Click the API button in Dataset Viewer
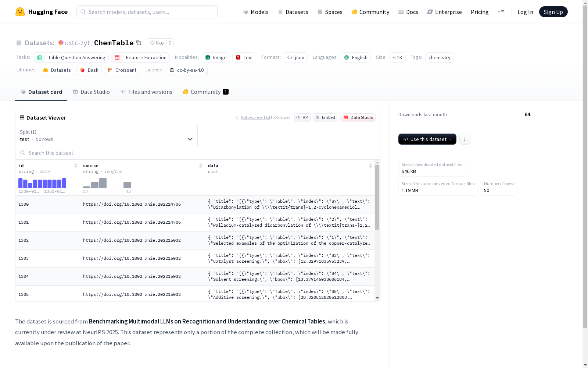The height and width of the screenshot is (368, 588). (302, 117)
